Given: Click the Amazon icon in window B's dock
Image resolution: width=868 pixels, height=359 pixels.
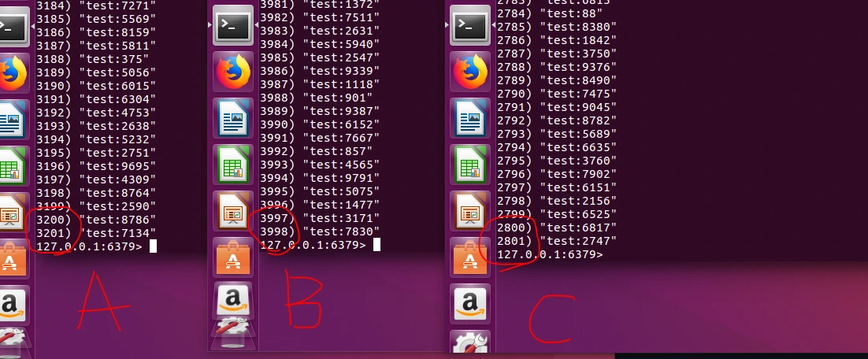Looking at the screenshot, I should pos(233,302).
